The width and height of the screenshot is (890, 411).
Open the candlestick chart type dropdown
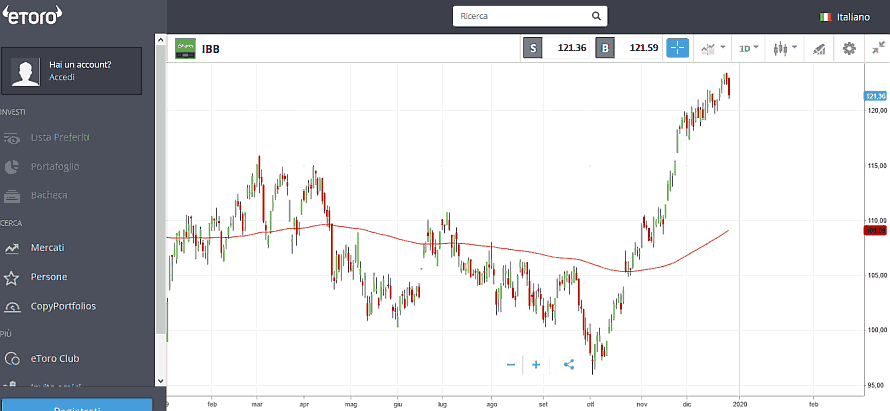(x=786, y=47)
